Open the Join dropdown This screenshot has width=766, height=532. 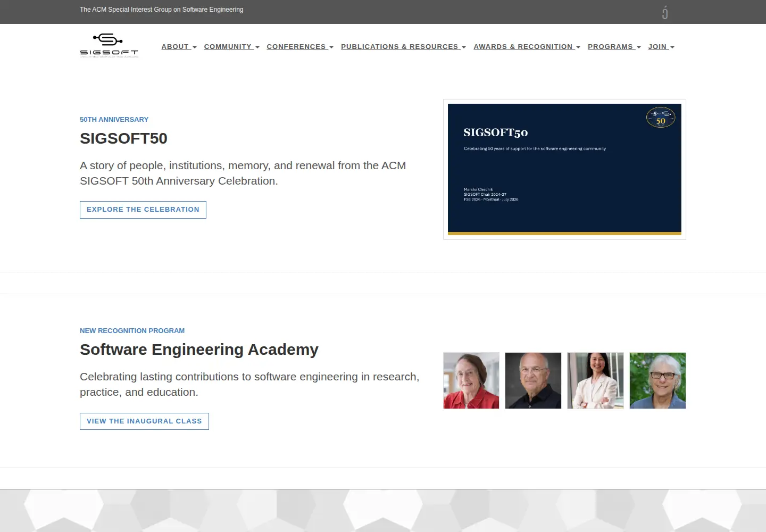click(661, 47)
